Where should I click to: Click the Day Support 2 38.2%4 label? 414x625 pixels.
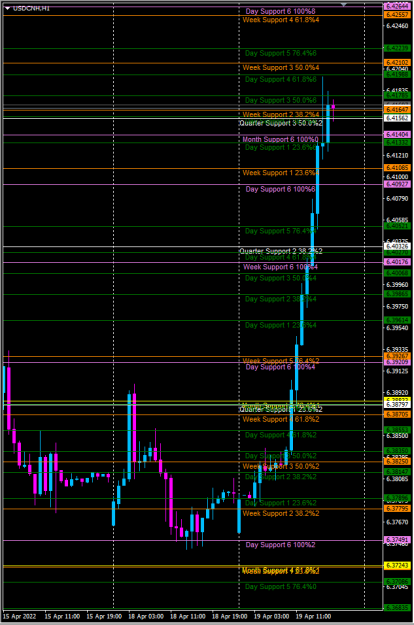281,299
